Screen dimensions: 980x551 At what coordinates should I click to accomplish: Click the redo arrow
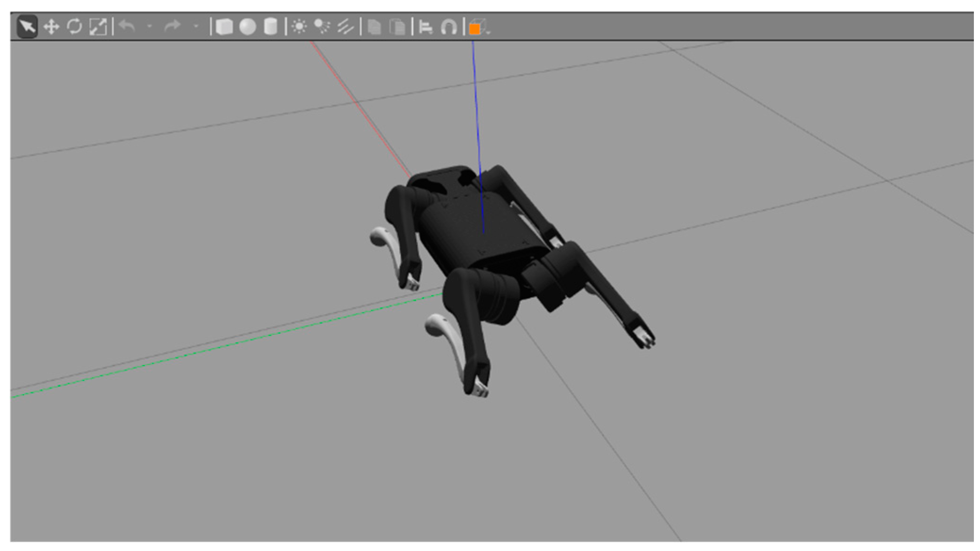point(172,26)
